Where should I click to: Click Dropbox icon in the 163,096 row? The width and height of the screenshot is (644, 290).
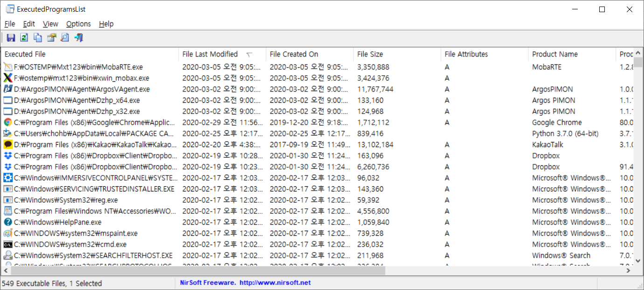tap(8, 156)
